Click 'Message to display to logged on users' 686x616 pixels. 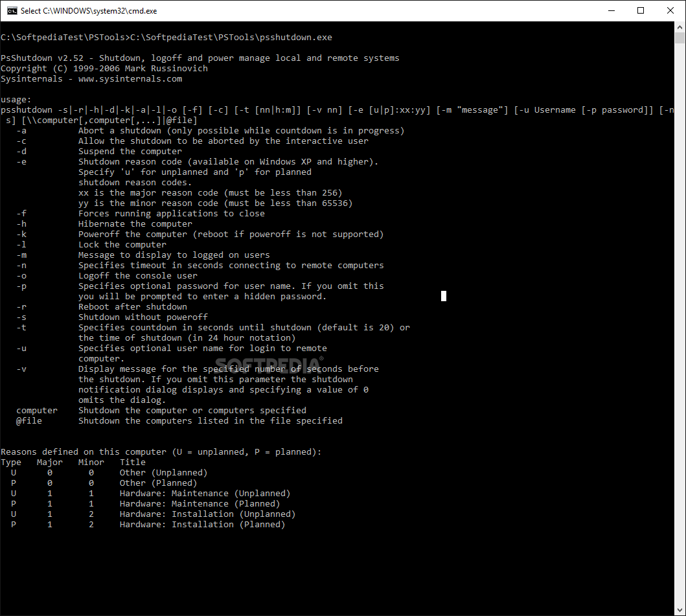[174, 255]
